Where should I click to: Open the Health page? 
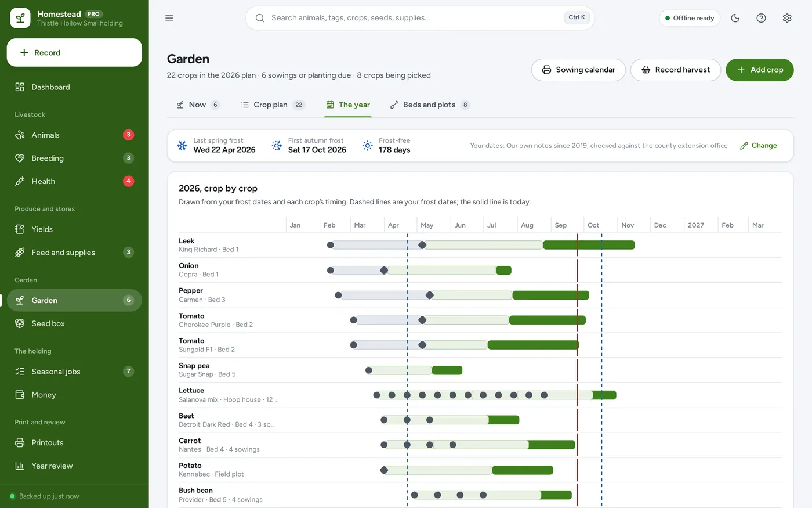(x=74, y=181)
